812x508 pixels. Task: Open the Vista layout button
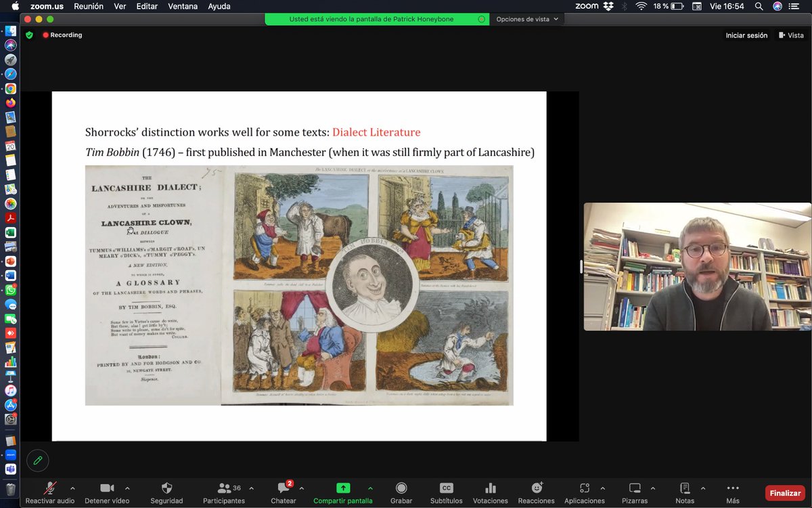coord(791,35)
